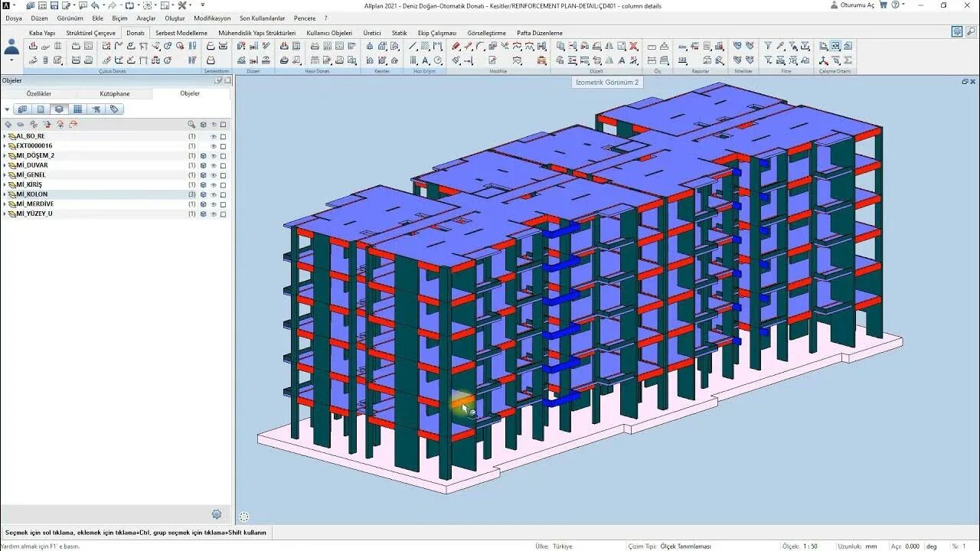Select the text 'A' tool in Hızlı Erişim group

425,60
